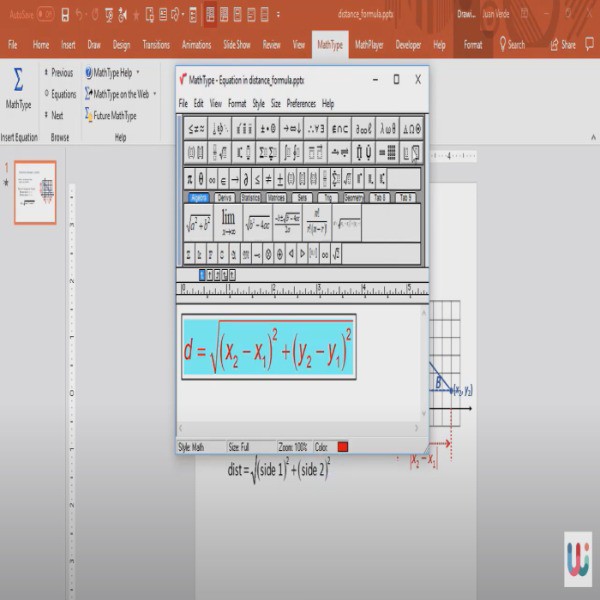Open the MathPlayer ribbon tab
Image resolution: width=600 pixels, height=600 pixels.
pyautogui.click(x=369, y=45)
